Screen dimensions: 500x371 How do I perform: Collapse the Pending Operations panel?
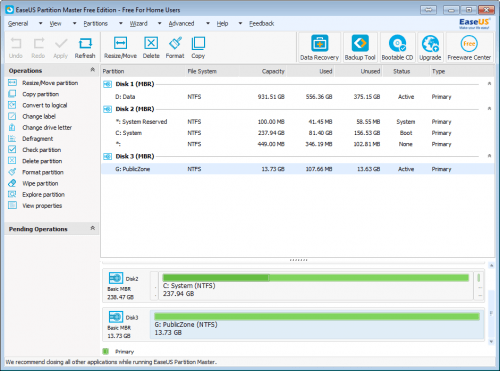coord(93,228)
